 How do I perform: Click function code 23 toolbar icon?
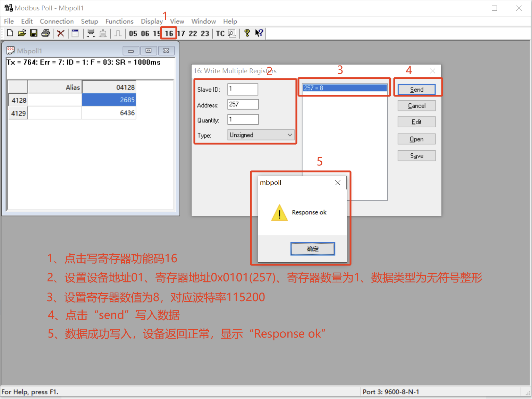[205, 33]
